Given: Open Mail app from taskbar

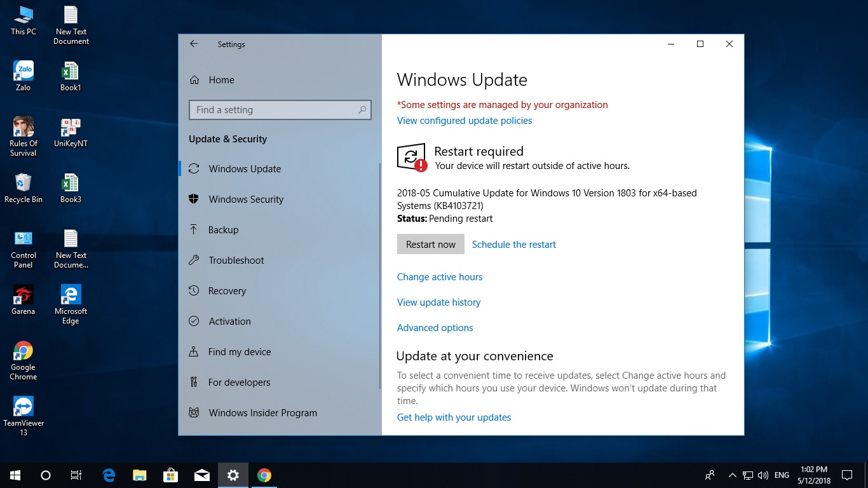Looking at the screenshot, I should 202,475.
